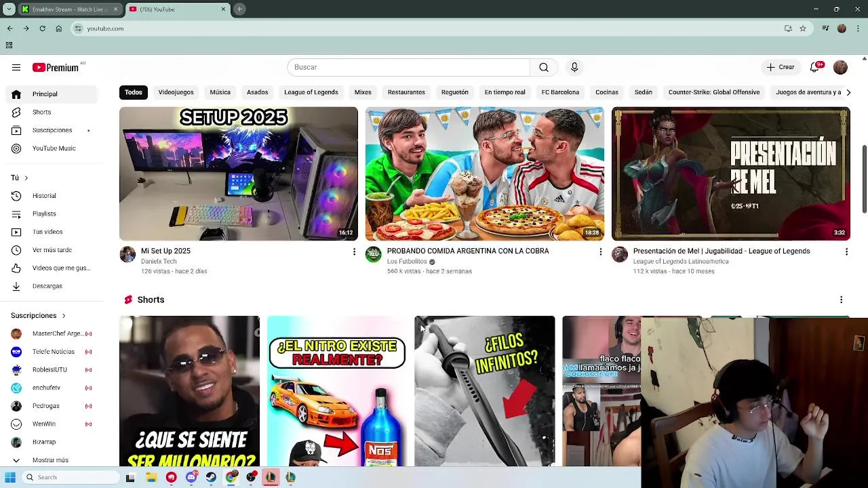The height and width of the screenshot is (488, 868).
Task: Play the Presentación de Mel thumbnail
Action: tap(731, 174)
